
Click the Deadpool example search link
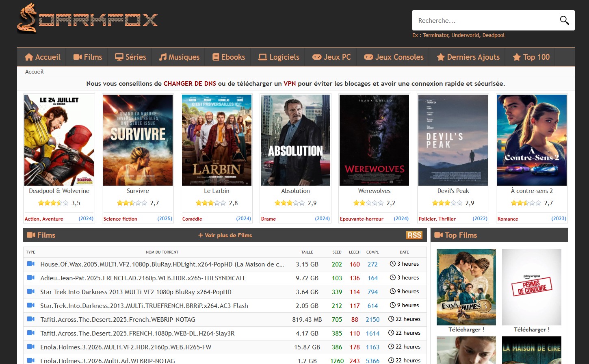(x=493, y=35)
